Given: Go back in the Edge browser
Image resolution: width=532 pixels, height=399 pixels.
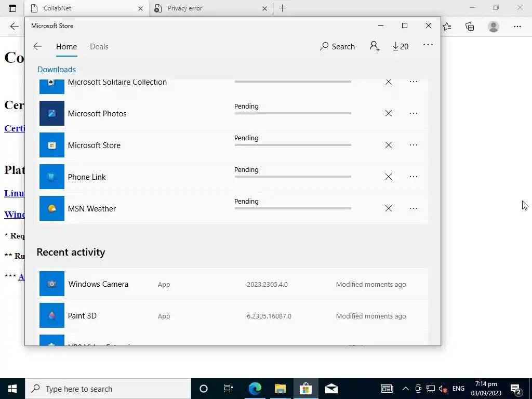Looking at the screenshot, I should click(14, 26).
